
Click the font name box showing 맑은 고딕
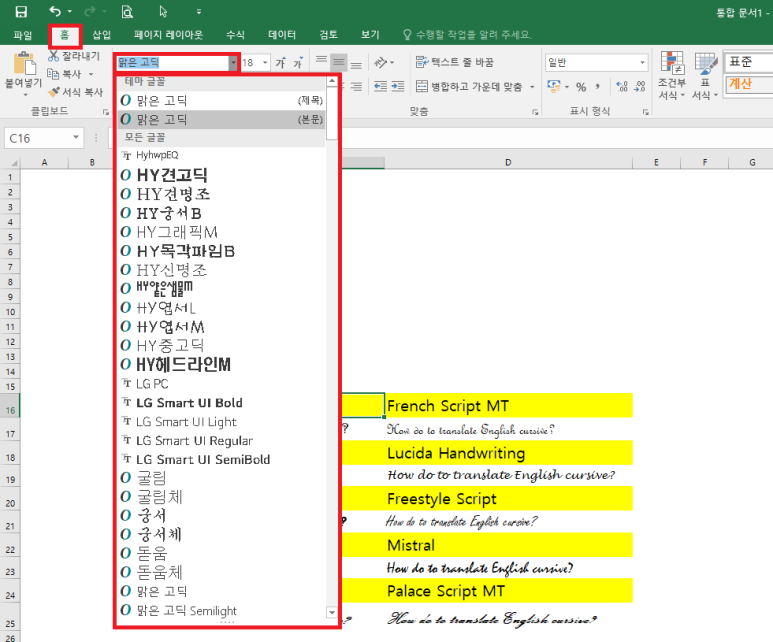pos(172,63)
